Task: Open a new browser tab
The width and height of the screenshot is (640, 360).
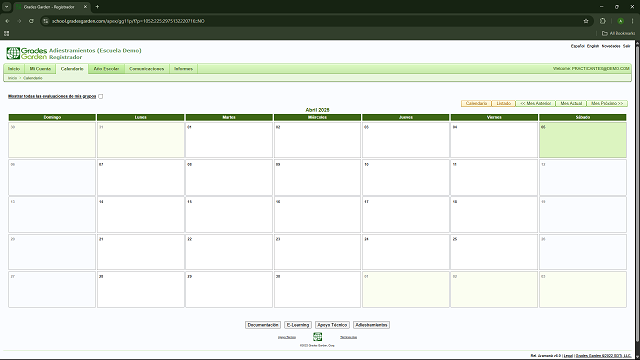Action: coord(97,7)
